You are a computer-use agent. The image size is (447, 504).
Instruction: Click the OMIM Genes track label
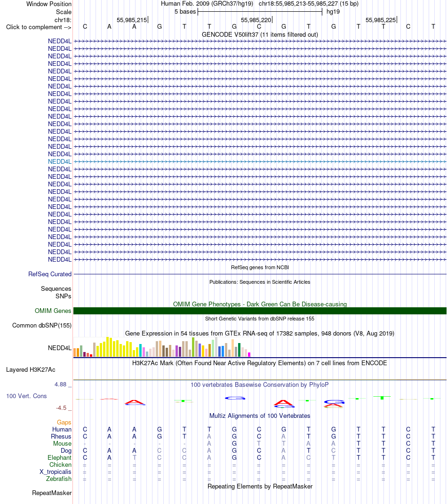coord(53,311)
